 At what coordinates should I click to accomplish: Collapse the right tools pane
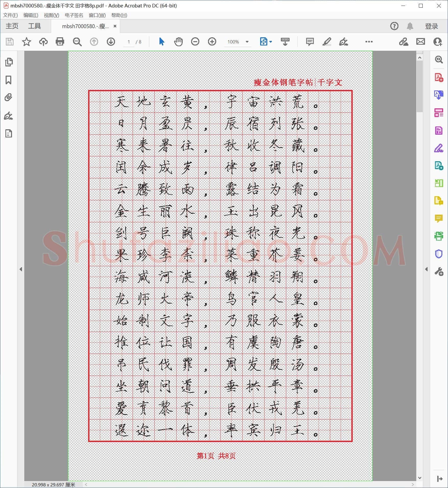[x=440, y=479]
